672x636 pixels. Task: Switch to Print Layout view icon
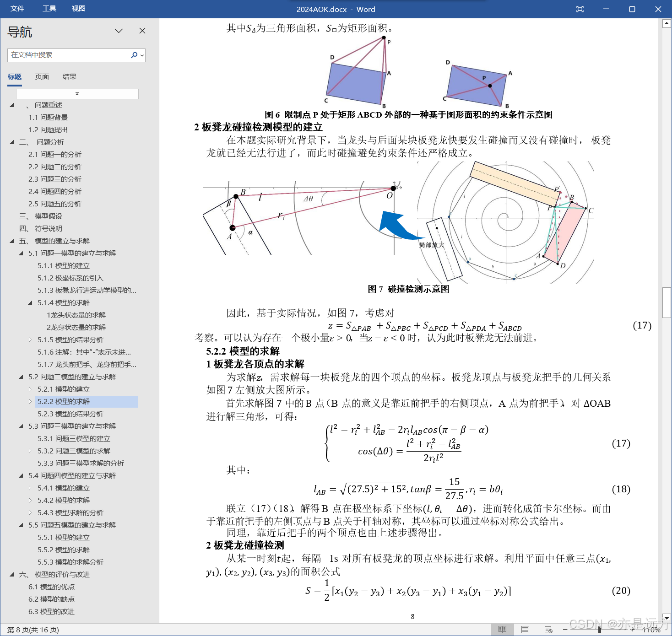coord(525,630)
